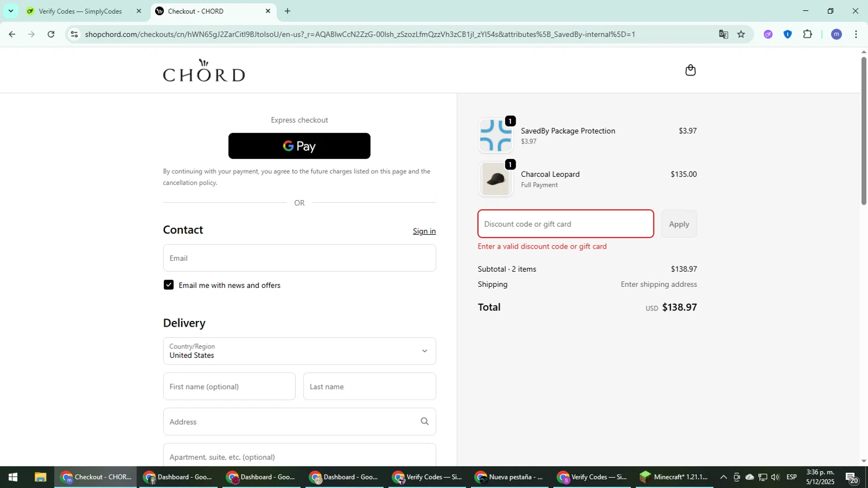The image size is (868, 488).
Task: Open the Charcoal Leopard cap thumbnail
Action: coord(495,179)
